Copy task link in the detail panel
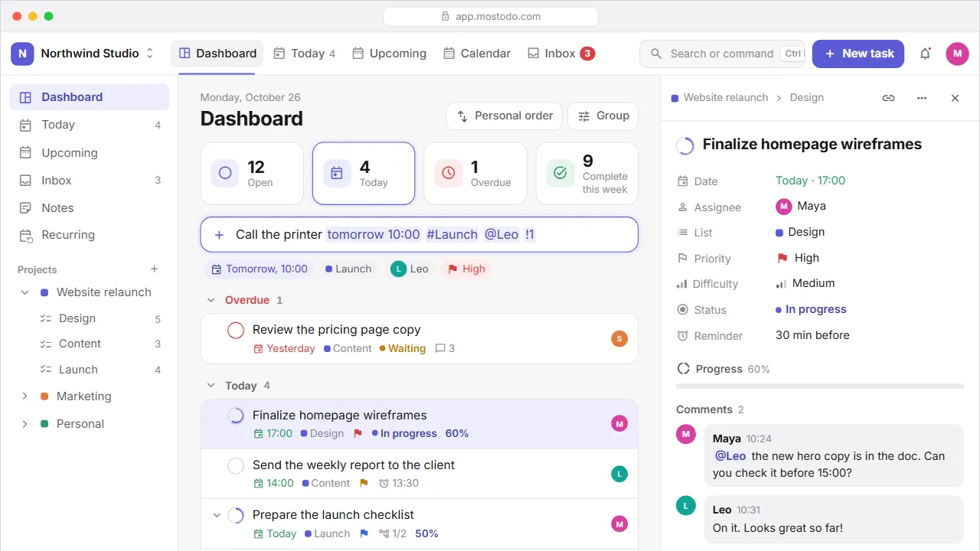 (888, 98)
